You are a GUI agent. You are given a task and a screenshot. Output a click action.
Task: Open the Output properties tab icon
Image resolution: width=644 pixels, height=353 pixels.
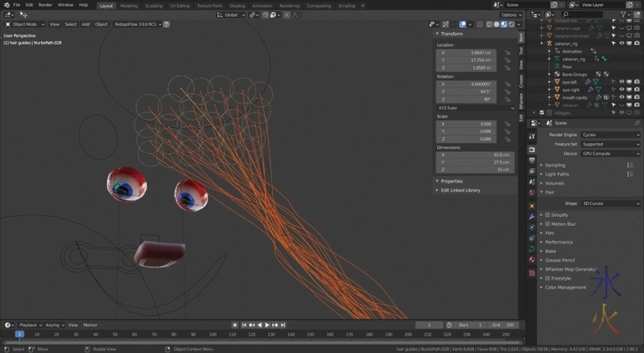[532, 160]
